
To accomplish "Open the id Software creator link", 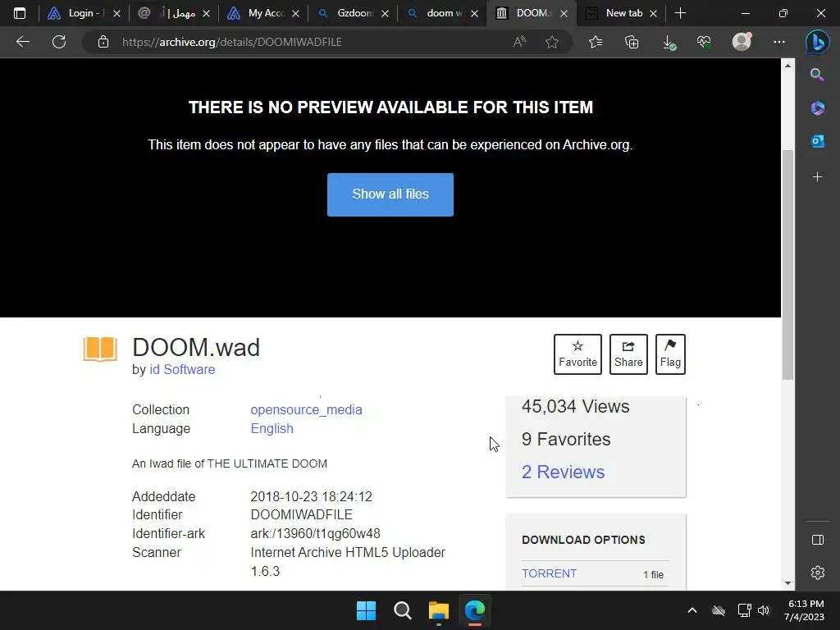I will point(182,370).
